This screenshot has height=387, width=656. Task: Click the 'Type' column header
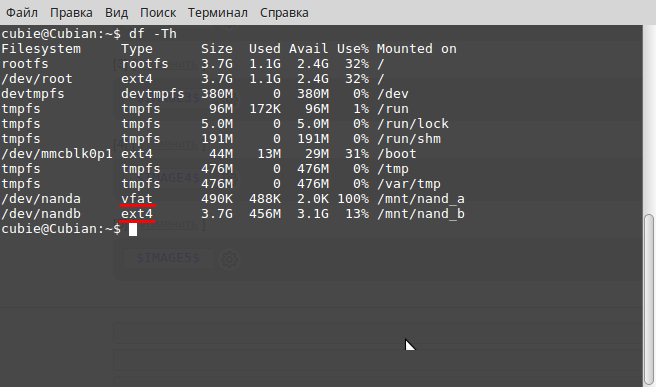(137, 49)
